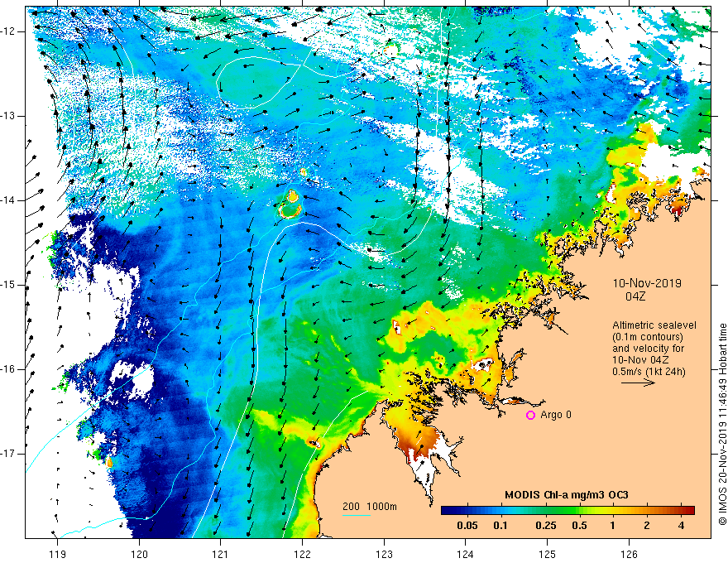Click the dark blue end of the chlorophyll colorbar
Image resolution: width=728 pixels, height=563 pixels.
[x=448, y=511]
